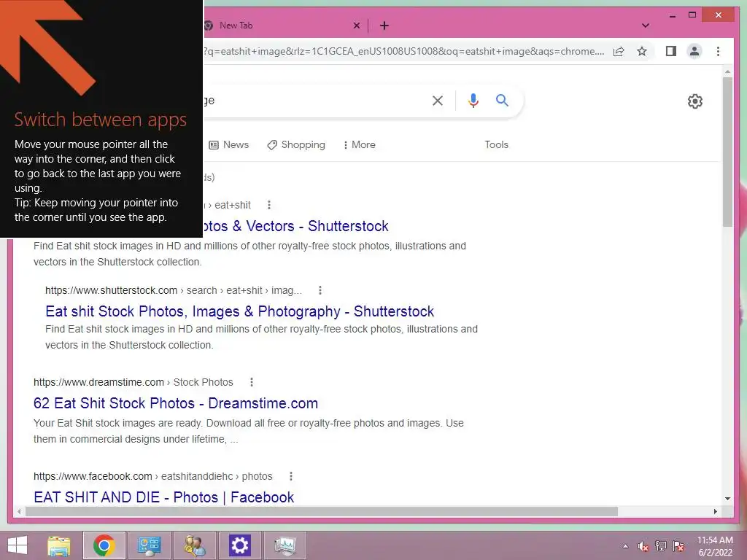747x560 pixels.
Task: Open Google search settings gear
Action: tap(694, 101)
